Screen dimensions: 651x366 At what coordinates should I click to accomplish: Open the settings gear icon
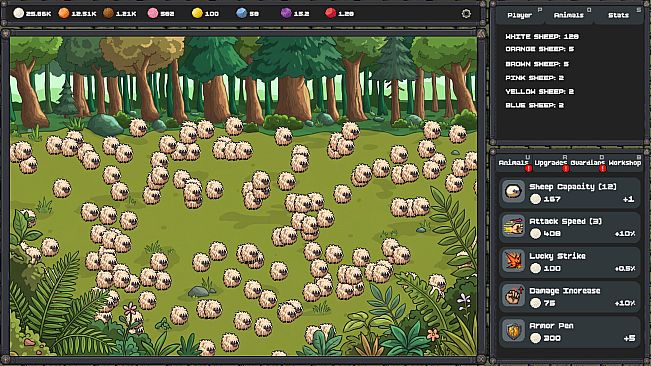point(466,13)
